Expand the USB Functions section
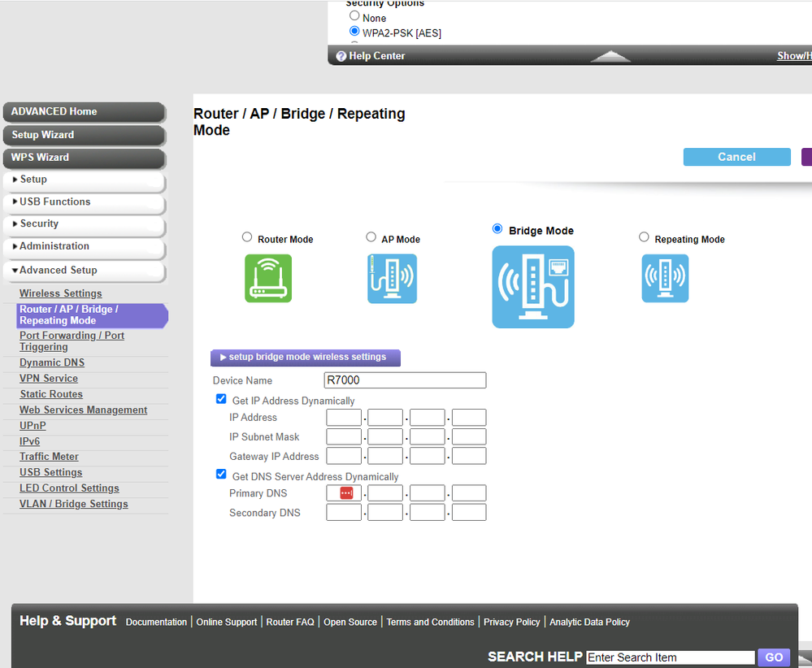 (84, 201)
